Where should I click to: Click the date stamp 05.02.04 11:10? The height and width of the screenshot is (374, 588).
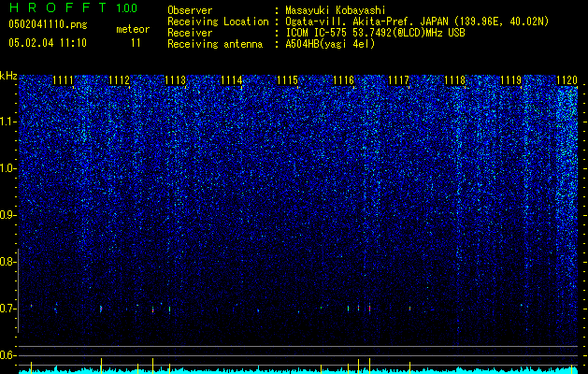coord(48,43)
